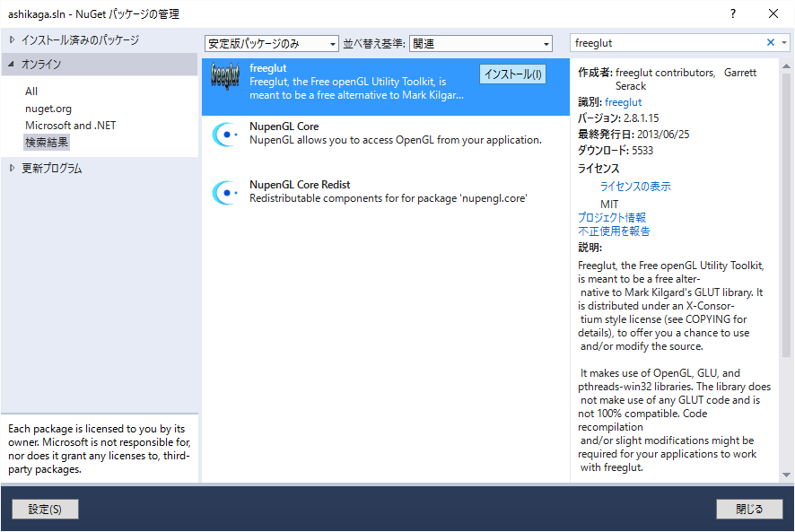The width and height of the screenshot is (795, 532).
Task: Click the NupenGL Core description text
Action: point(396,140)
